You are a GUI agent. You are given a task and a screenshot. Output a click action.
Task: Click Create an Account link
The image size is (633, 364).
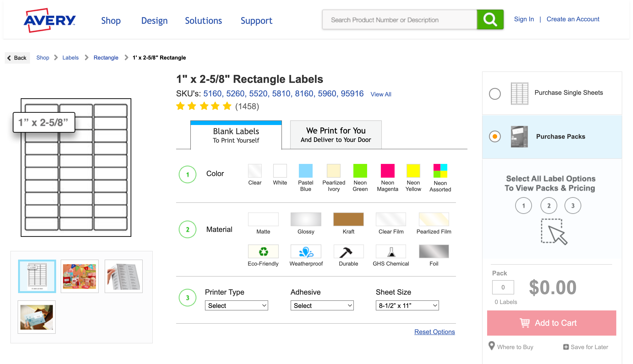pos(573,19)
